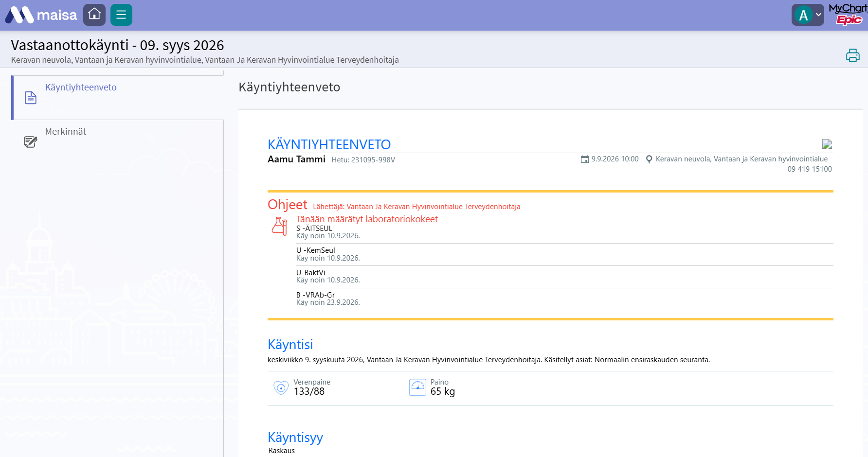This screenshot has width=868, height=457.
Task: Select the U -KemSeul lab test row
Action: click(564, 254)
